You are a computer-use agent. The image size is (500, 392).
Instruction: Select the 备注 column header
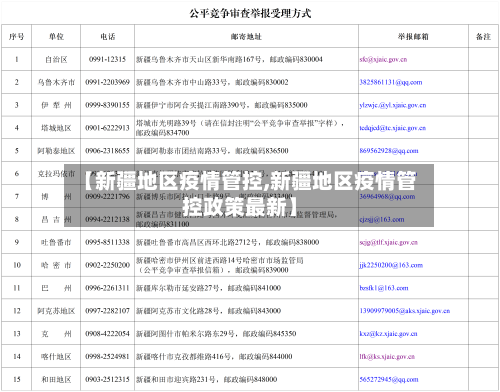(x=483, y=36)
